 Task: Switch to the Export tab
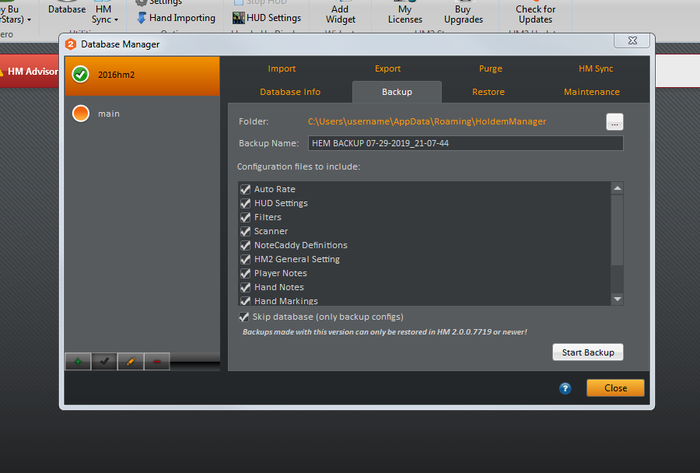click(388, 69)
